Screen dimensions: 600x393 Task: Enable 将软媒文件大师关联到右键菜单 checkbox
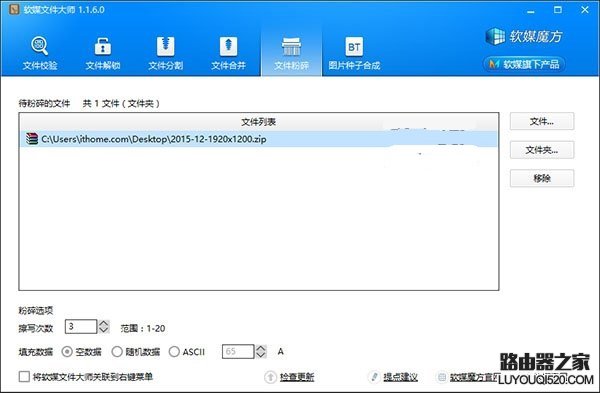tap(24, 377)
